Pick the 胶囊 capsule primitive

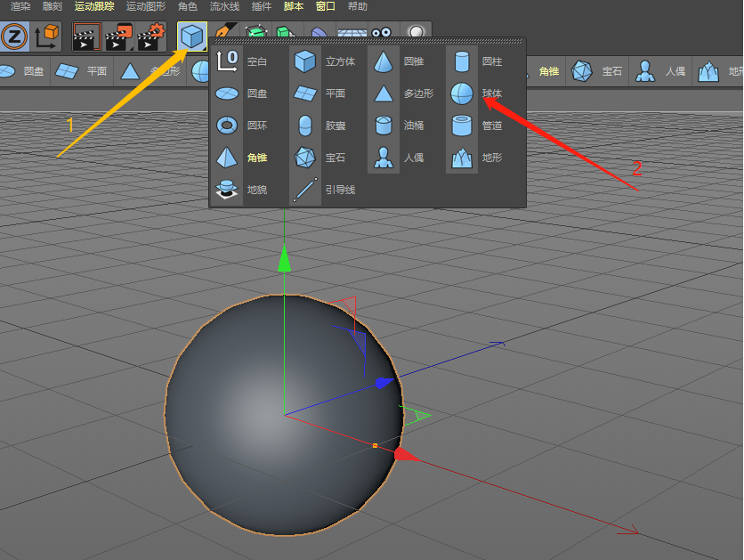305,126
